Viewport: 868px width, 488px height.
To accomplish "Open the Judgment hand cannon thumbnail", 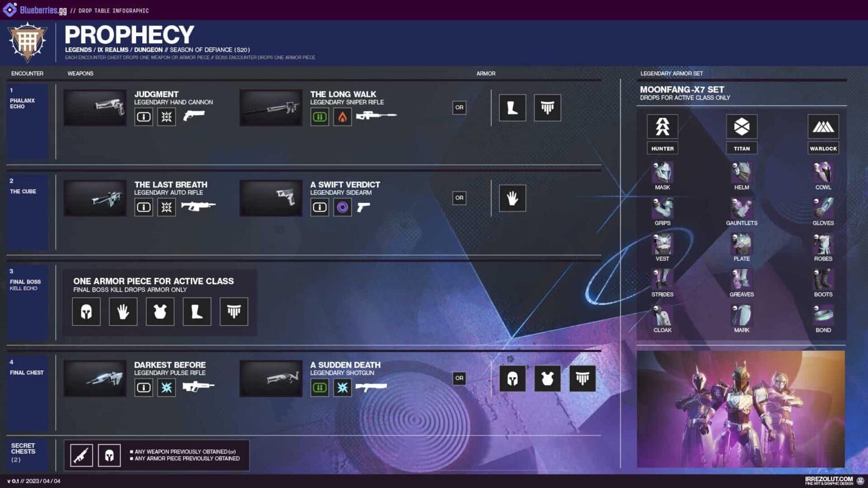I will click(x=95, y=108).
